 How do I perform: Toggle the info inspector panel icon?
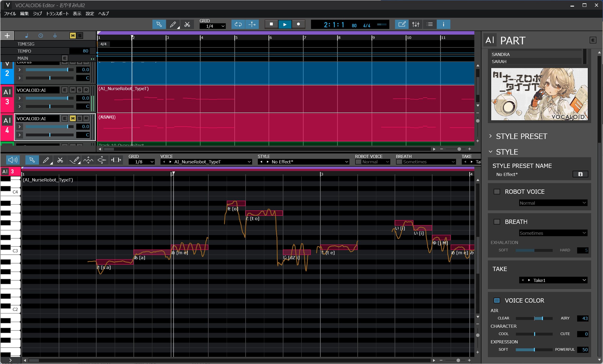pyautogui.click(x=443, y=24)
